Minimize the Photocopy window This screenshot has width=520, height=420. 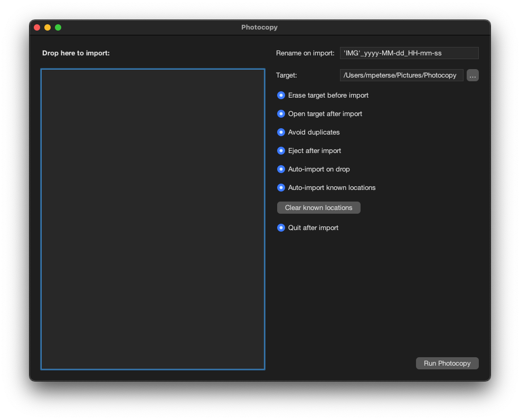coord(48,27)
